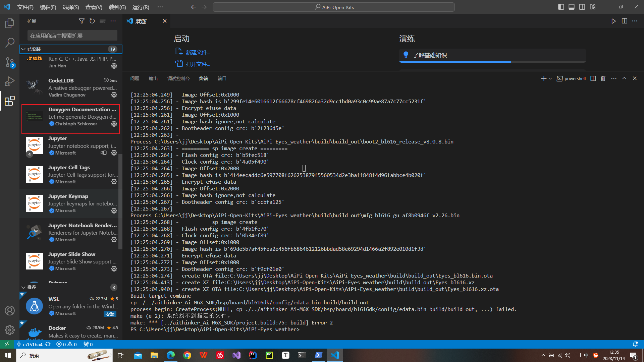Open manage gear for Jupyter Keymap extension
The height and width of the screenshot is (362, 644).
[114, 210]
